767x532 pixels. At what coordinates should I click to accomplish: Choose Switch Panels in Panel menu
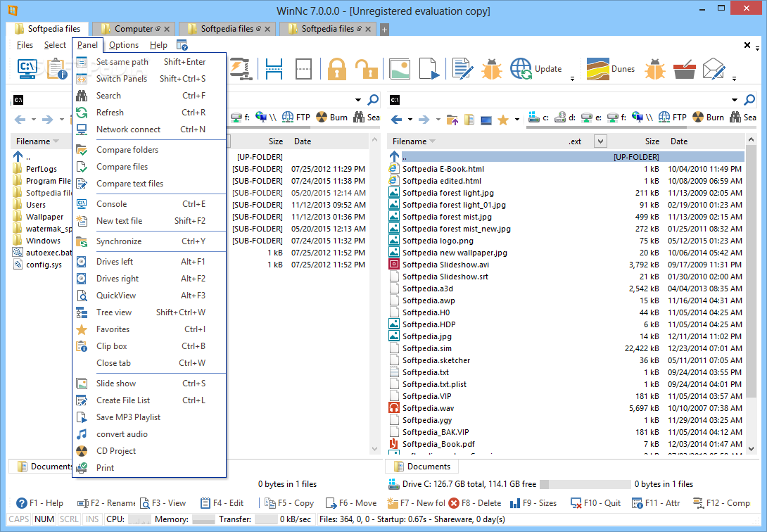click(149, 79)
